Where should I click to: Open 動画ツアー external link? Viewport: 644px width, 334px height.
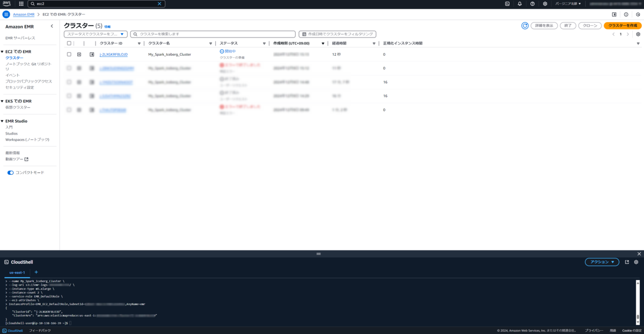(x=17, y=159)
